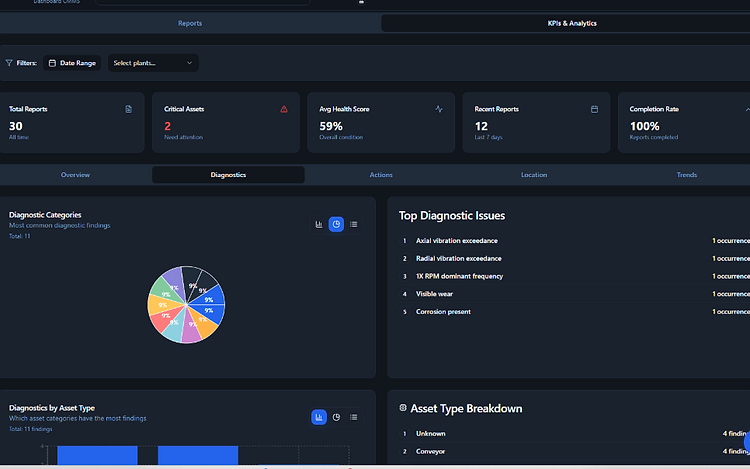Show Diagnostics by Asset Type as bar chart

coord(319,417)
